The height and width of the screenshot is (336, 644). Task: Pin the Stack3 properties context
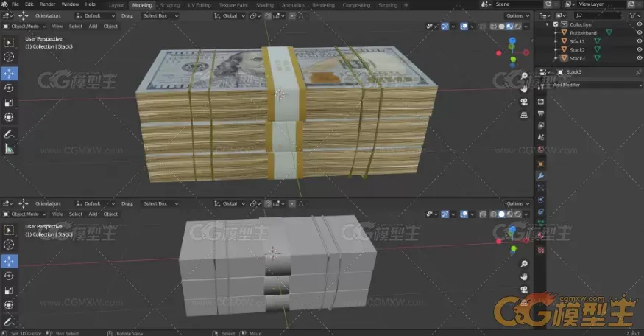coord(639,72)
